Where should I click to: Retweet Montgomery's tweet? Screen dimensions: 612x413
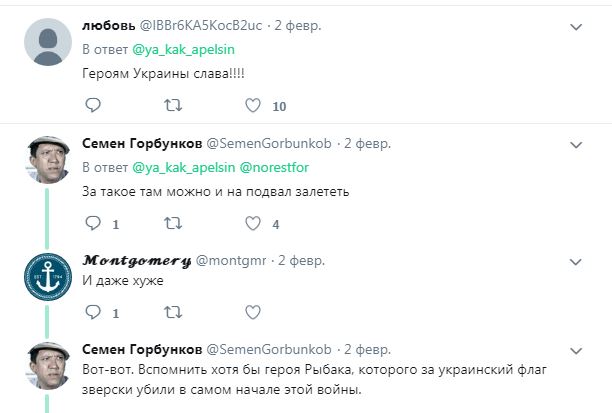(x=172, y=313)
